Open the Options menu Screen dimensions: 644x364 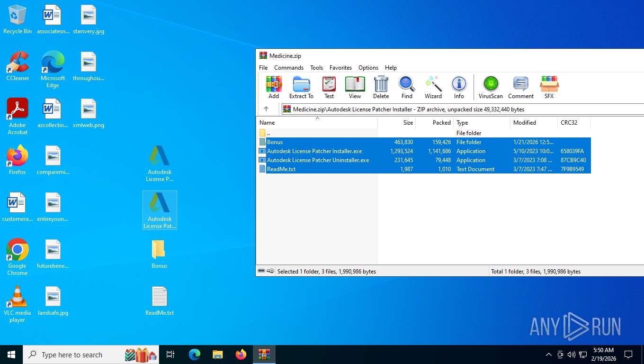pyautogui.click(x=368, y=68)
